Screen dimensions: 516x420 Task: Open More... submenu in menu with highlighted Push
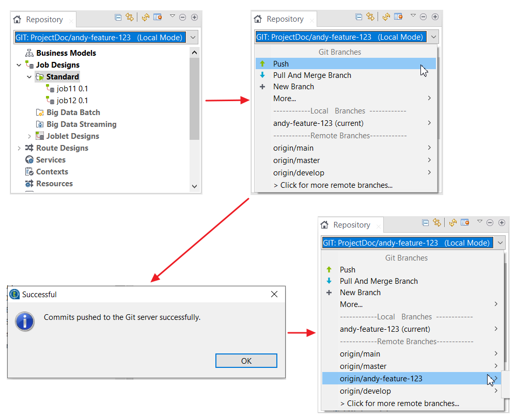point(346,99)
